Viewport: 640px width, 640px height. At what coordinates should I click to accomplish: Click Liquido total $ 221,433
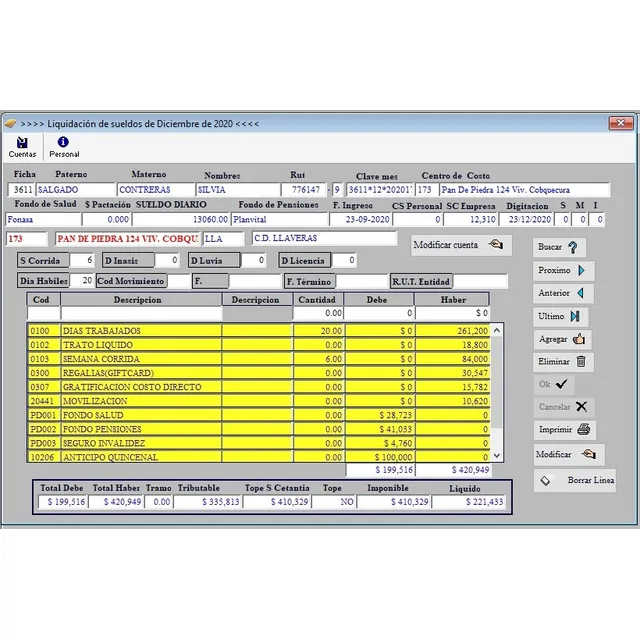tap(469, 502)
